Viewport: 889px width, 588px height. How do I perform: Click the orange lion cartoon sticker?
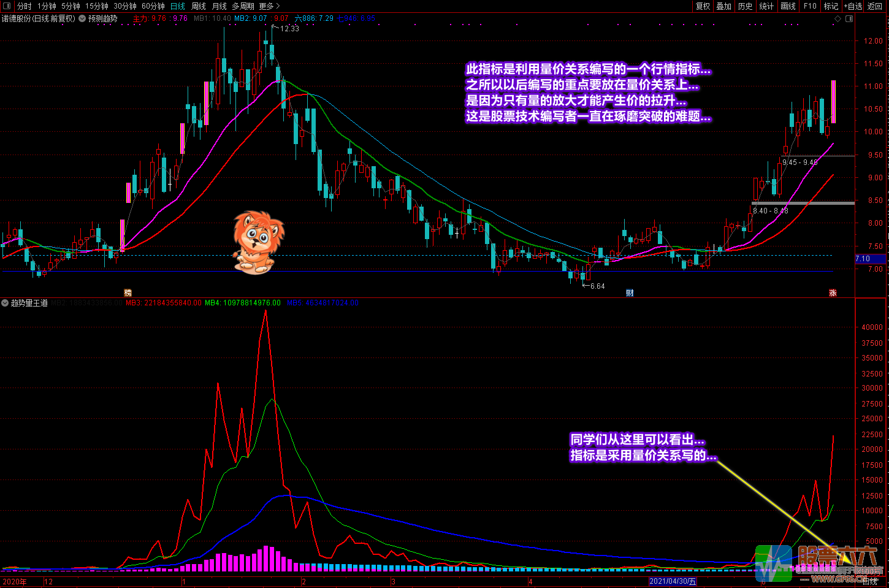click(x=258, y=242)
